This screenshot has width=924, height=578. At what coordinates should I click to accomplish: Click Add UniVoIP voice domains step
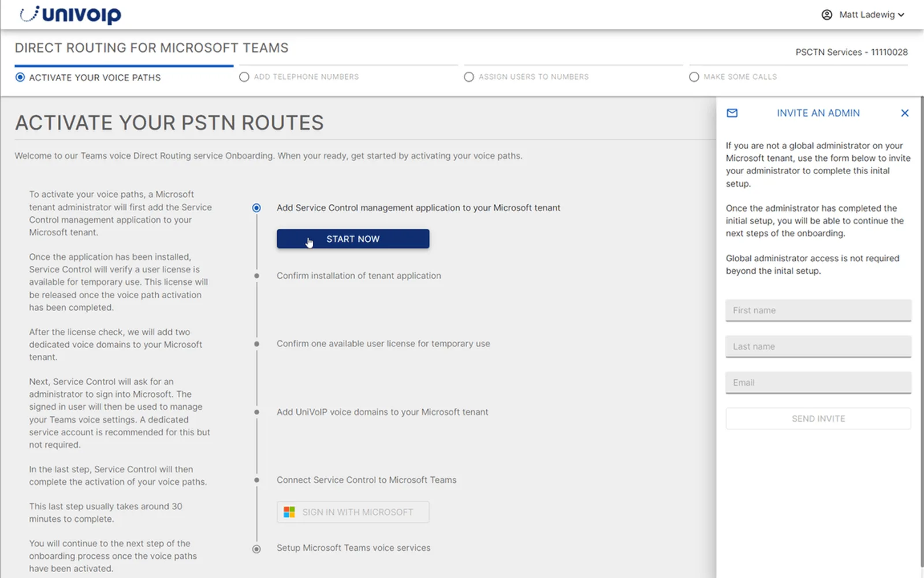coord(382,412)
